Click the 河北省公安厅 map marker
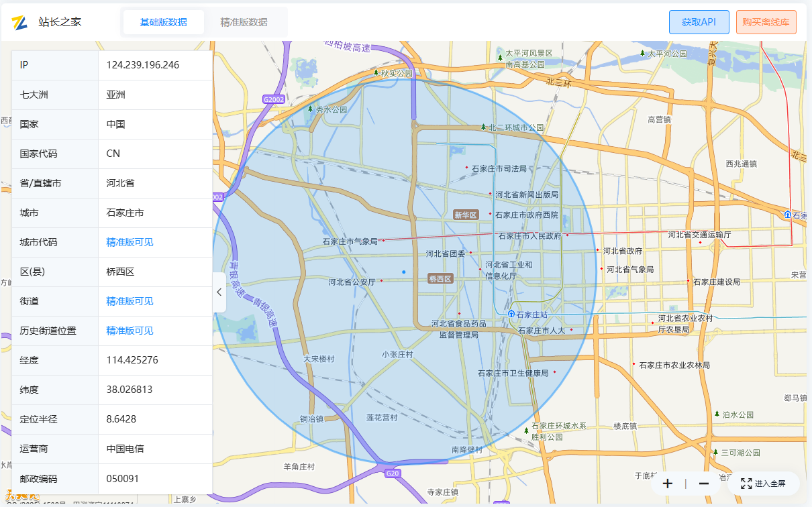812x507 pixels. [381, 281]
